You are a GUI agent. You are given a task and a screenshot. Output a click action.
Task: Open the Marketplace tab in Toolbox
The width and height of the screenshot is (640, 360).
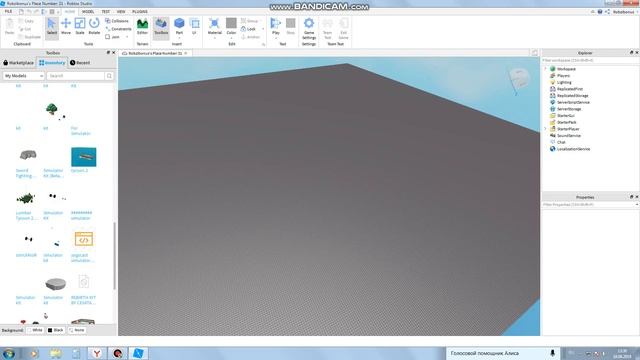(x=18, y=63)
